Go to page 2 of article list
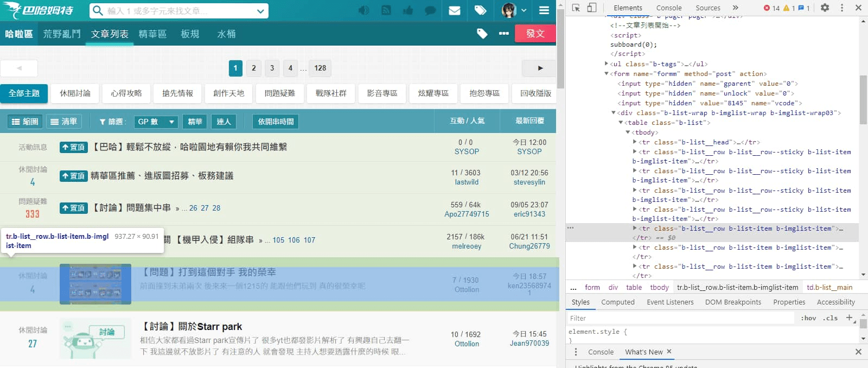 tap(253, 68)
